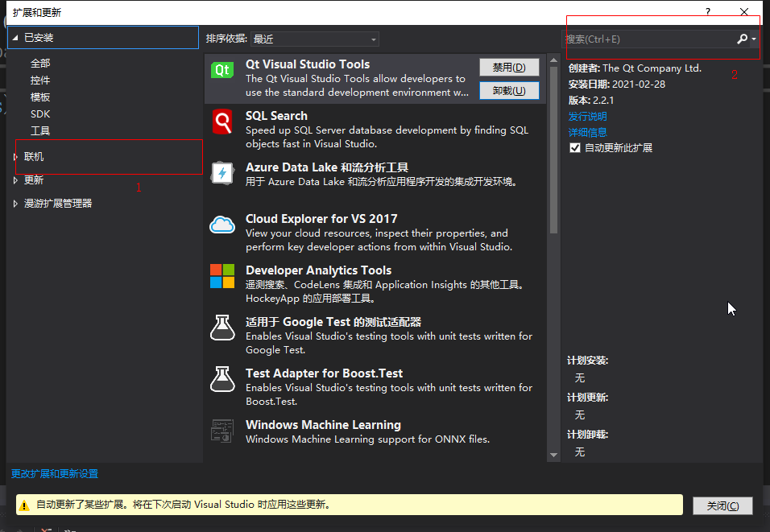
Task: Select the Developer Analytics Tools entry
Action: 375,283
